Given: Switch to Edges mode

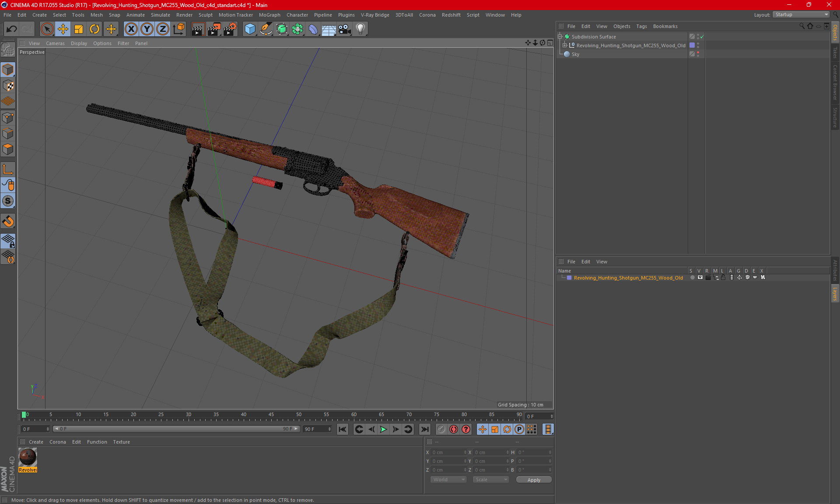Looking at the screenshot, I should click(8, 133).
